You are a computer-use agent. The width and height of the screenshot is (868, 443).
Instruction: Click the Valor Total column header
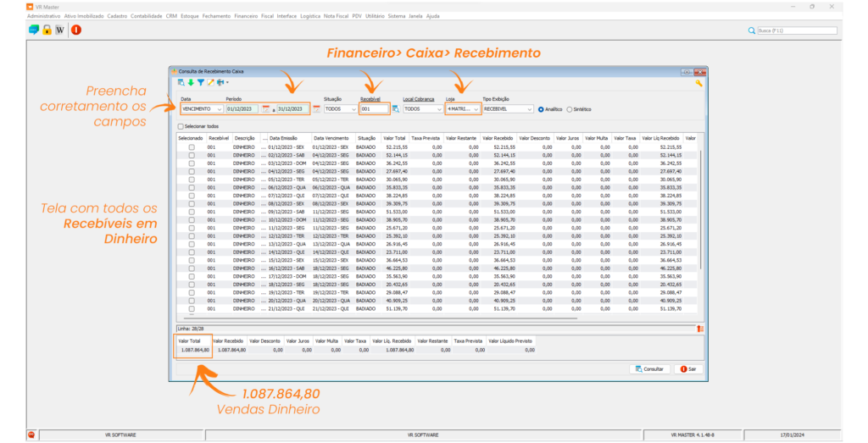coord(394,138)
